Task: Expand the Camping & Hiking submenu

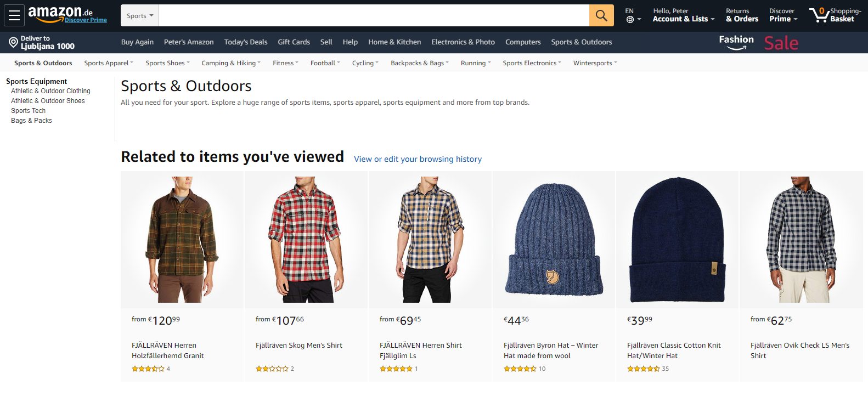Action: (231, 63)
